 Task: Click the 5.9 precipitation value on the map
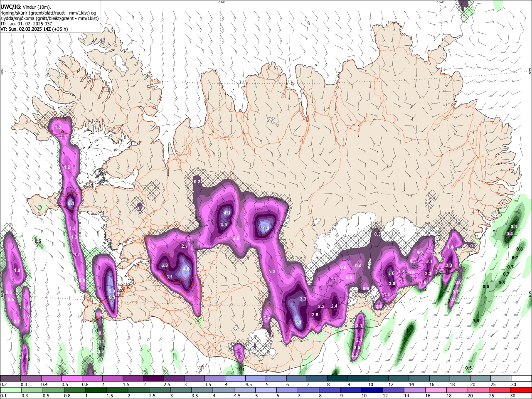[x=111, y=291]
